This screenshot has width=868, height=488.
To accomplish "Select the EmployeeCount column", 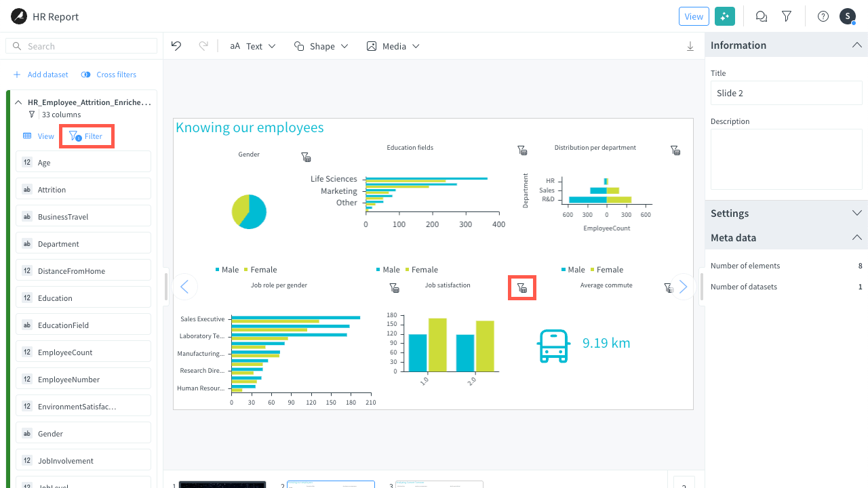I will click(83, 352).
